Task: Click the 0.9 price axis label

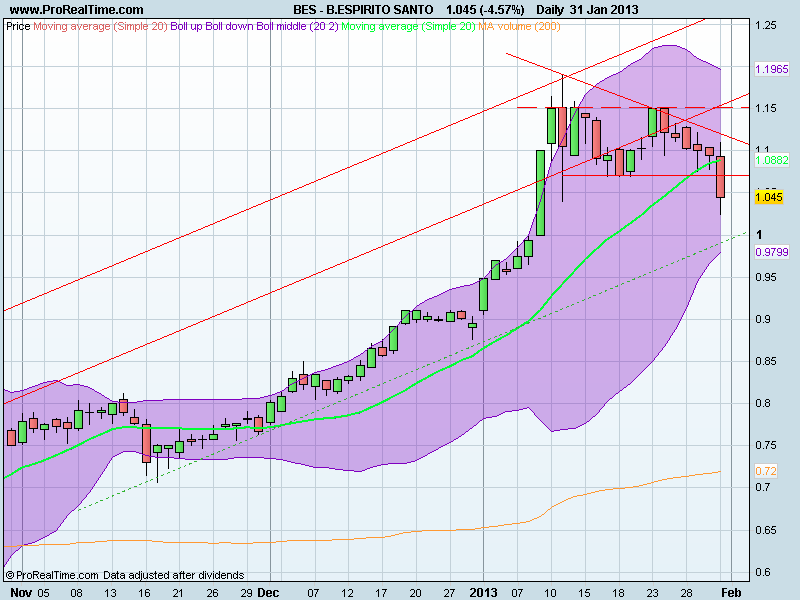Action: (x=763, y=319)
